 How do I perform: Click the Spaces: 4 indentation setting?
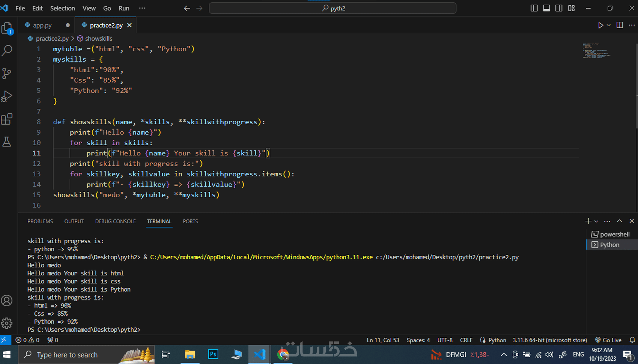[x=418, y=340]
